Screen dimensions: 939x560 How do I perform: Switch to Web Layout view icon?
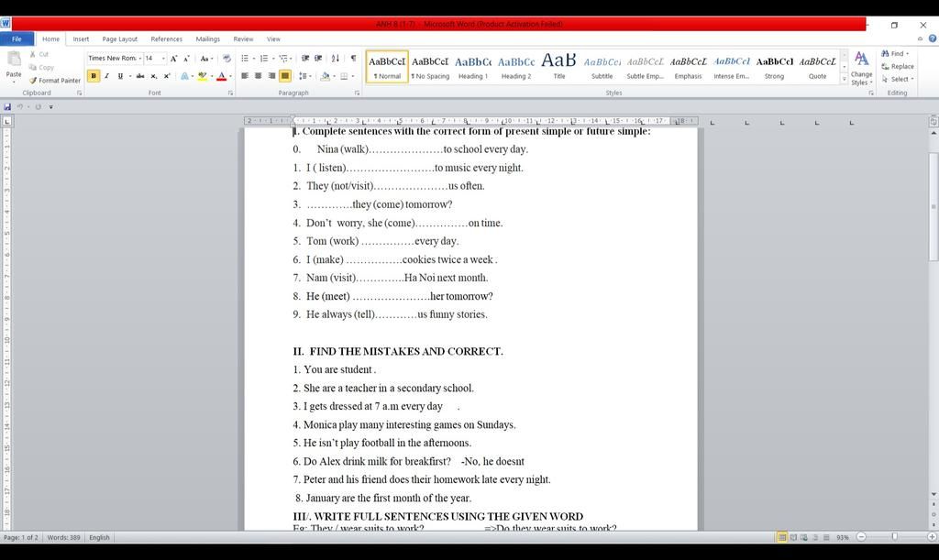pyautogui.click(x=803, y=537)
